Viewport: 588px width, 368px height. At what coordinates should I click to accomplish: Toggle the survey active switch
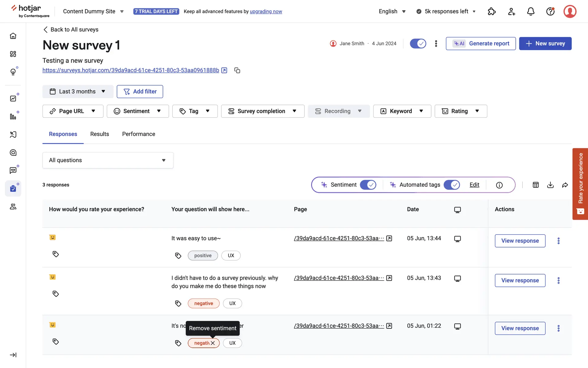point(418,44)
